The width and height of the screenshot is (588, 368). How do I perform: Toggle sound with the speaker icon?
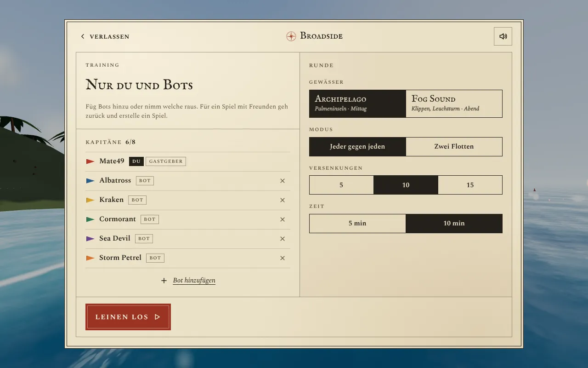(503, 36)
